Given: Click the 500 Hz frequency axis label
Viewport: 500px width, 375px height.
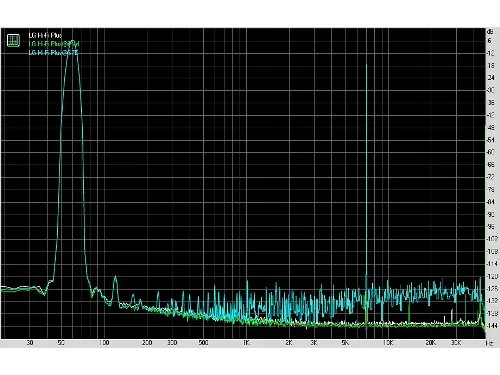Looking at the screenshot, I should click(203, 343).
